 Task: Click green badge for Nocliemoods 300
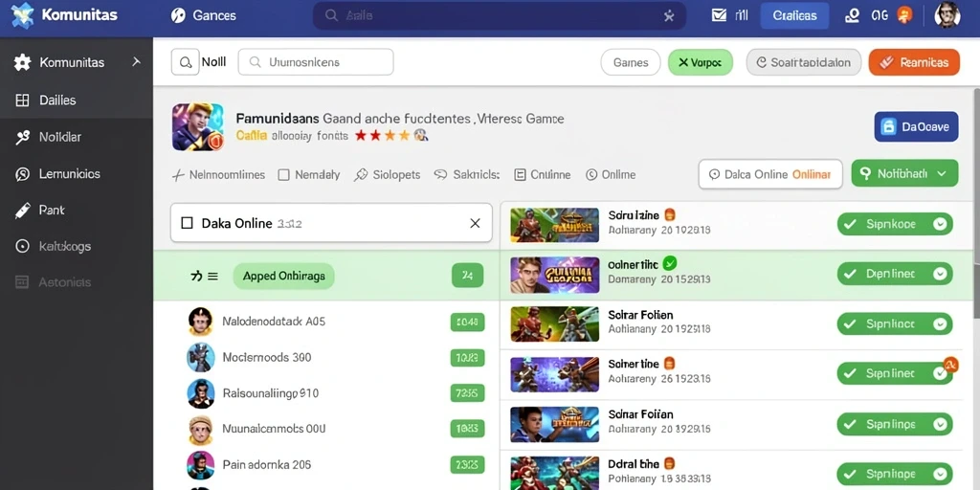(x=467, y=358)
